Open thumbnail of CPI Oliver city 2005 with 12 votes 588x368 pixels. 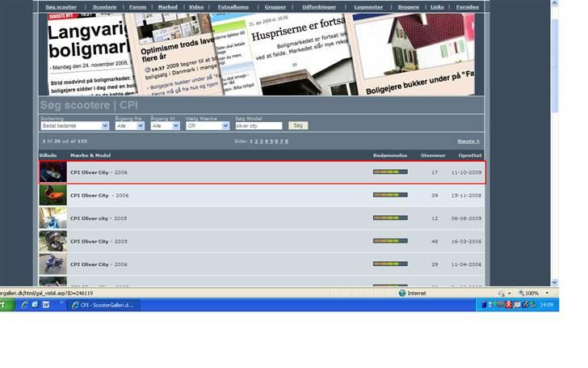(x=52, y=218)
